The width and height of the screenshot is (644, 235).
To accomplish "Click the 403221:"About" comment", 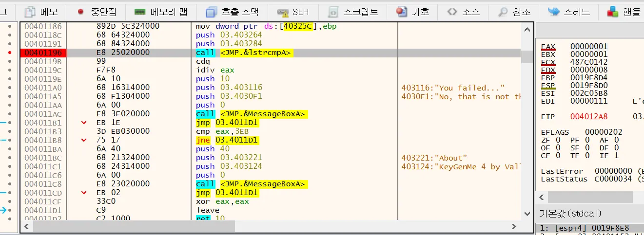I will (x=434, y=158).
